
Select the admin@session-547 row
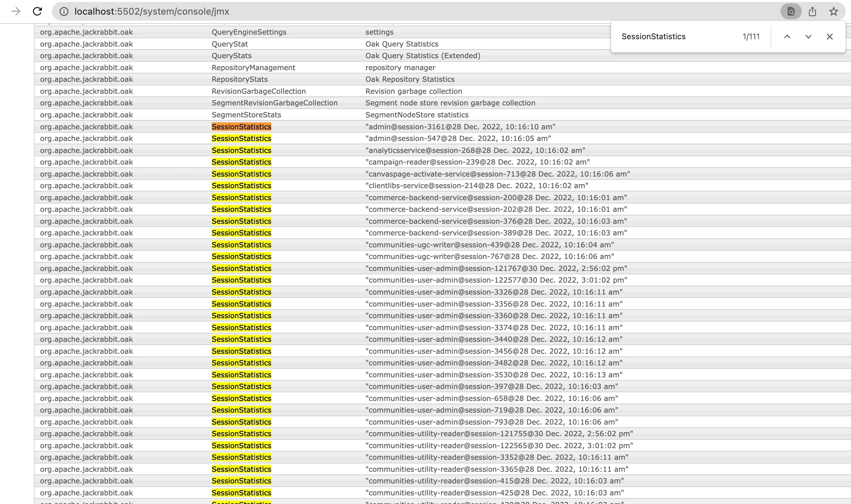[458, 139]
